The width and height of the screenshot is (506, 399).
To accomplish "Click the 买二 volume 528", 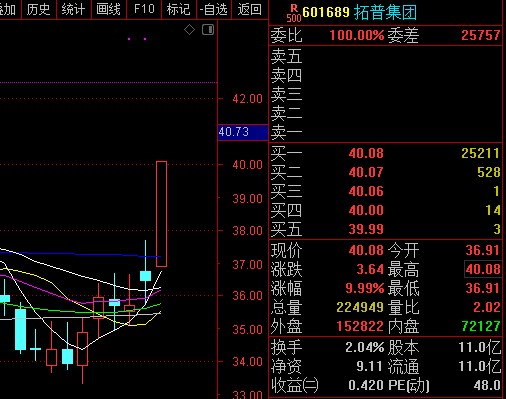I will [489, 172].
